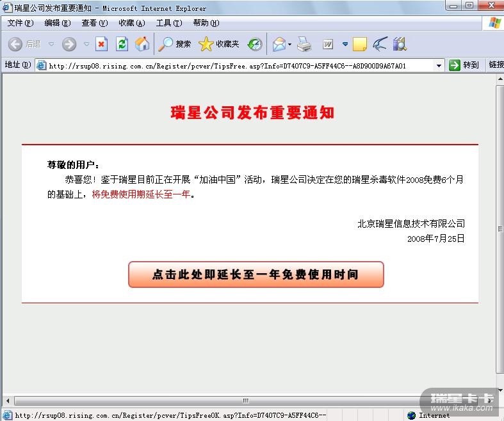Click the page icon in address bar
The image size is (504, 421).
point(41,65)
